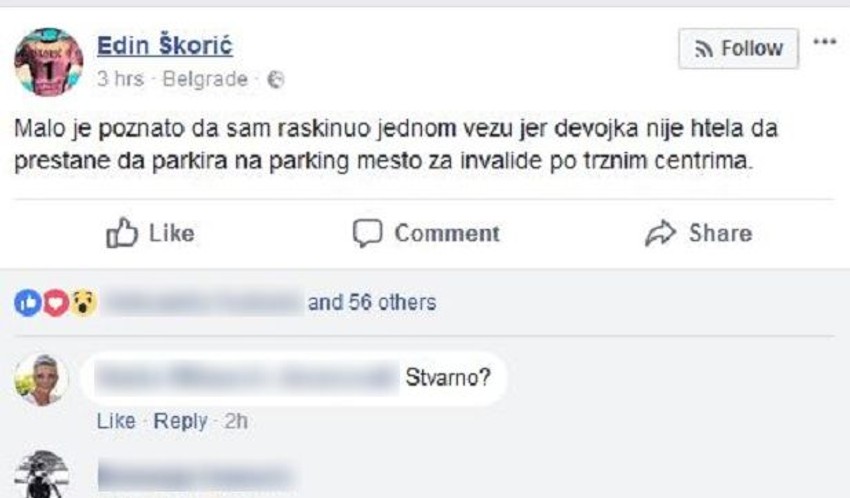Click the first commenter's profile picture

point(42,381)
